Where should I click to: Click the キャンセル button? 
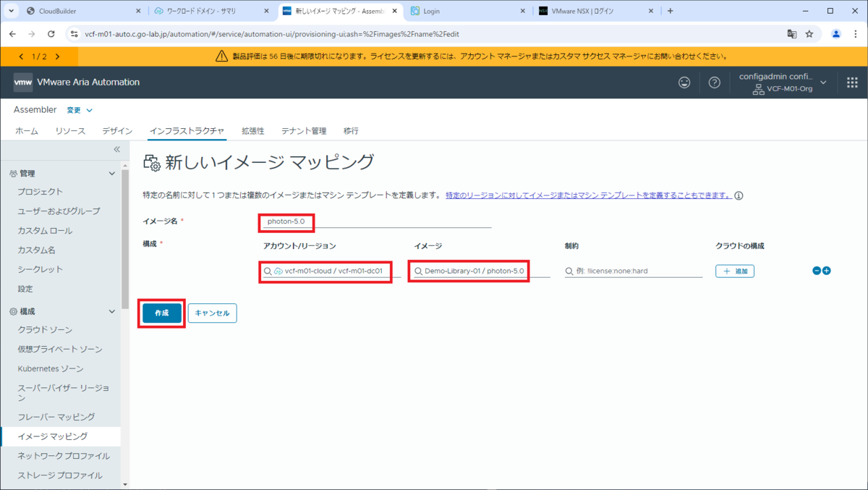(213, 313)
